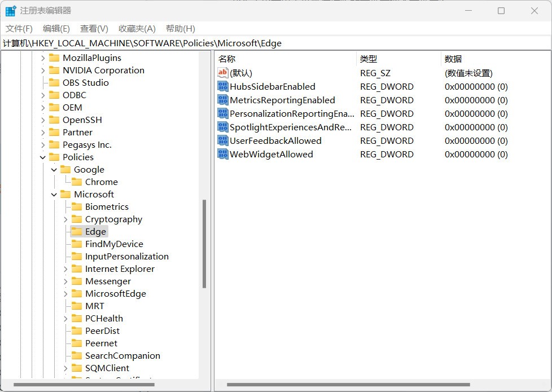Collapse the Microsoft key under Policies

[x=54, y=194]
